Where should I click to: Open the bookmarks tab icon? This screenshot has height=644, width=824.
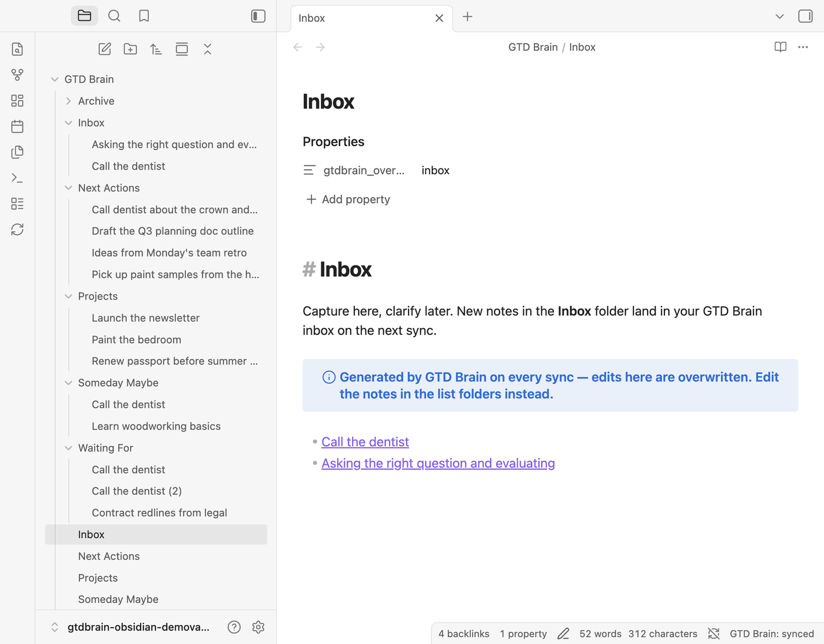point(144,16)
